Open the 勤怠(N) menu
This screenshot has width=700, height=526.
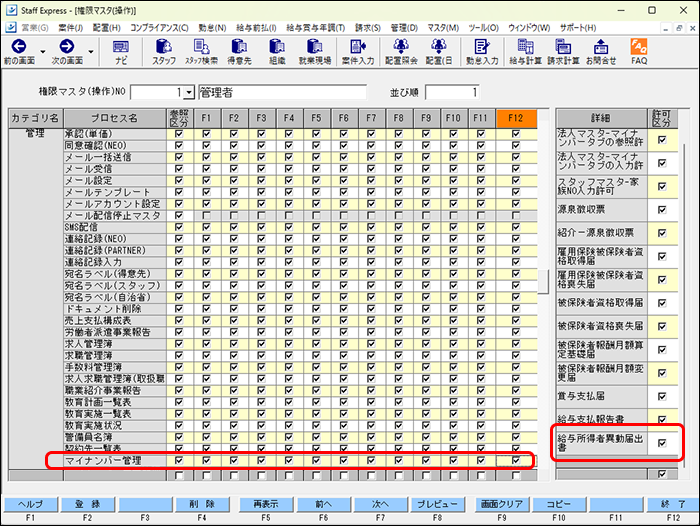[212, 28]
